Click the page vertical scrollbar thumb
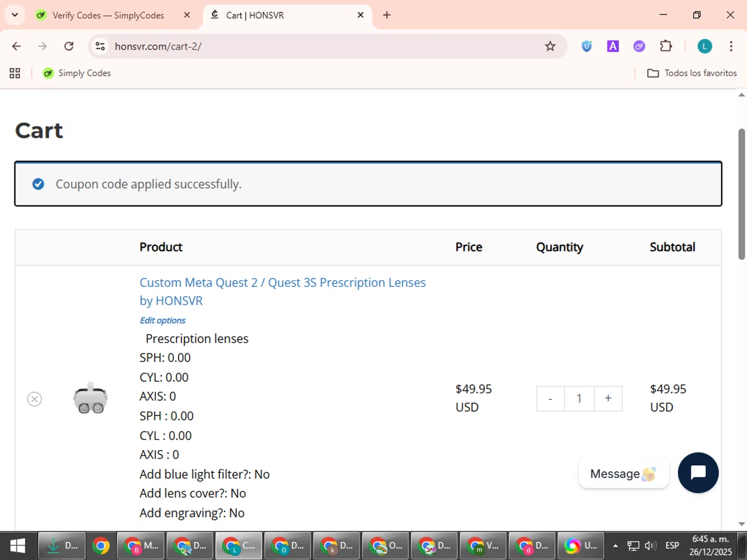This screenshot has height=560, width=747. pyautogui.click(x=742, y=194)
